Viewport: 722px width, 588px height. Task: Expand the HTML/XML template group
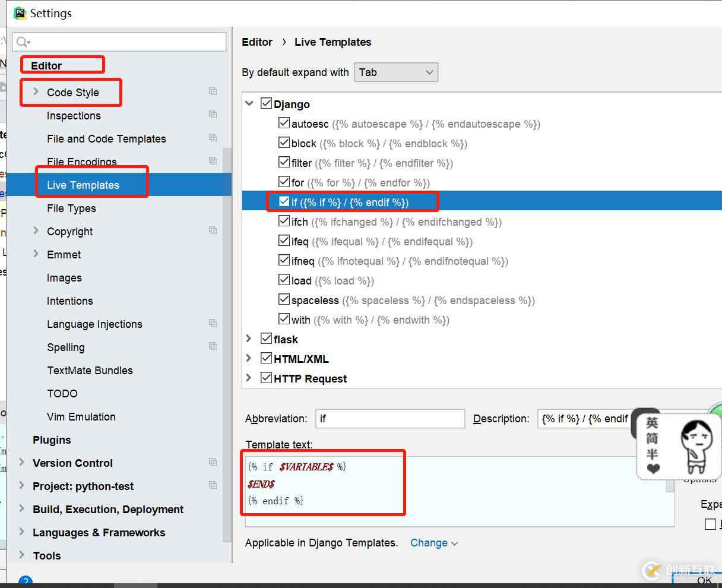point(249,358)
